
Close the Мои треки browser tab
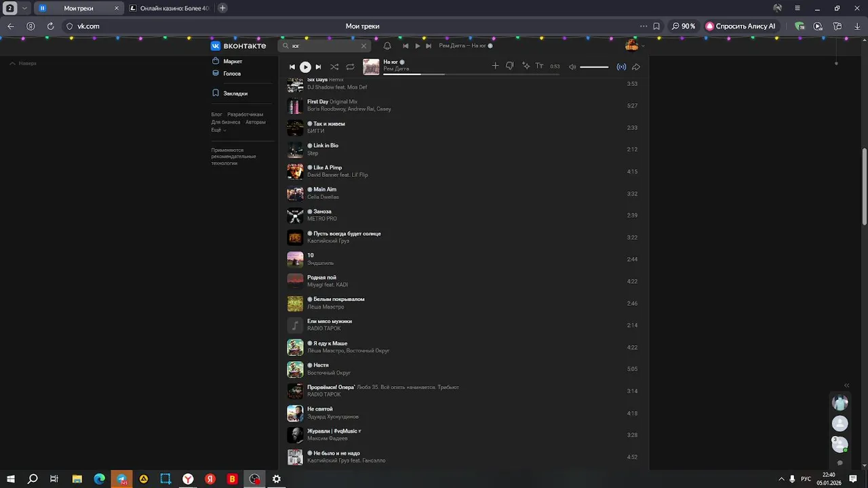116,8
